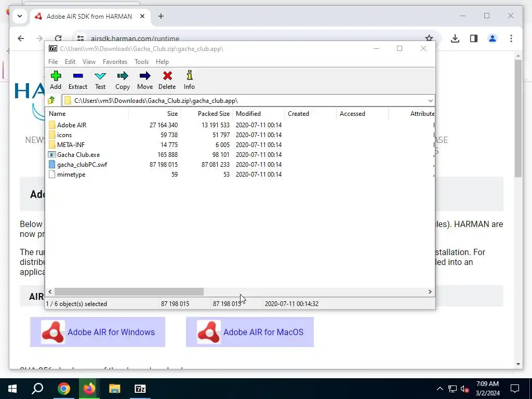
Task: Open a new Chrome tab
Action: click(161, 16)
